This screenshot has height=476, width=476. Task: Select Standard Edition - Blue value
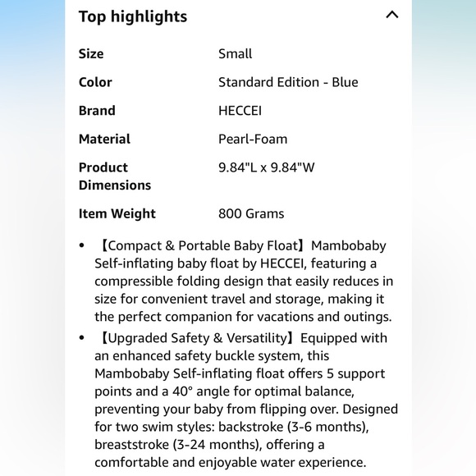tap(288, 82)
